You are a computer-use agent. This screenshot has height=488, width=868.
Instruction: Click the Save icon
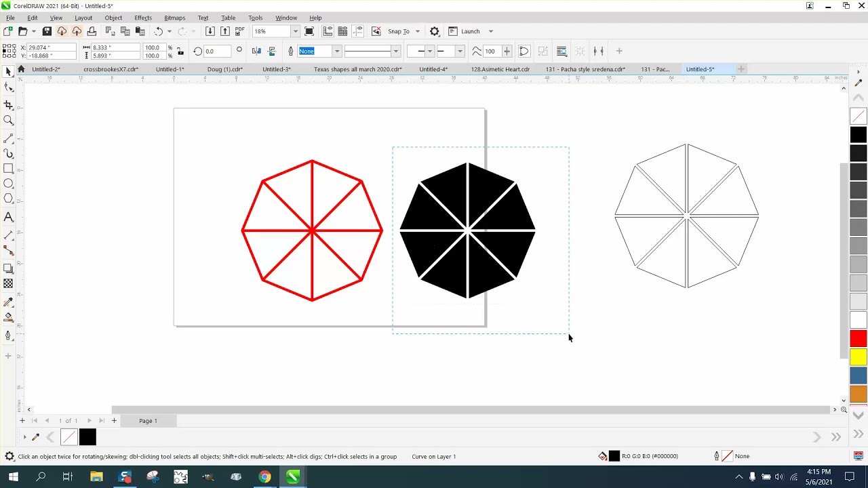[47, 31]
